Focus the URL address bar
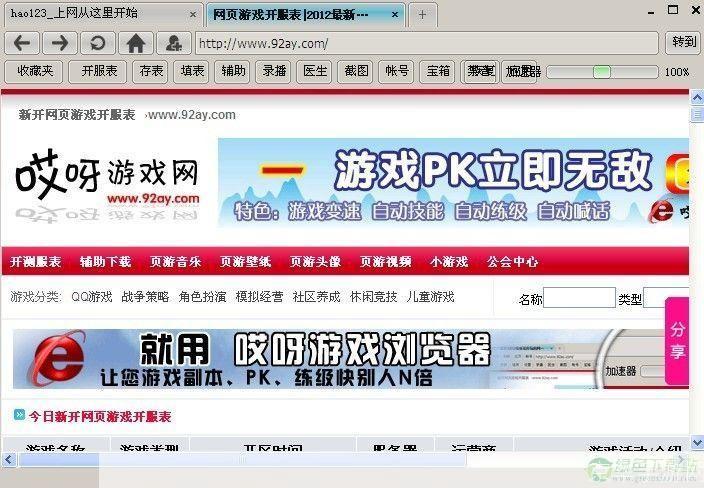 427,44
